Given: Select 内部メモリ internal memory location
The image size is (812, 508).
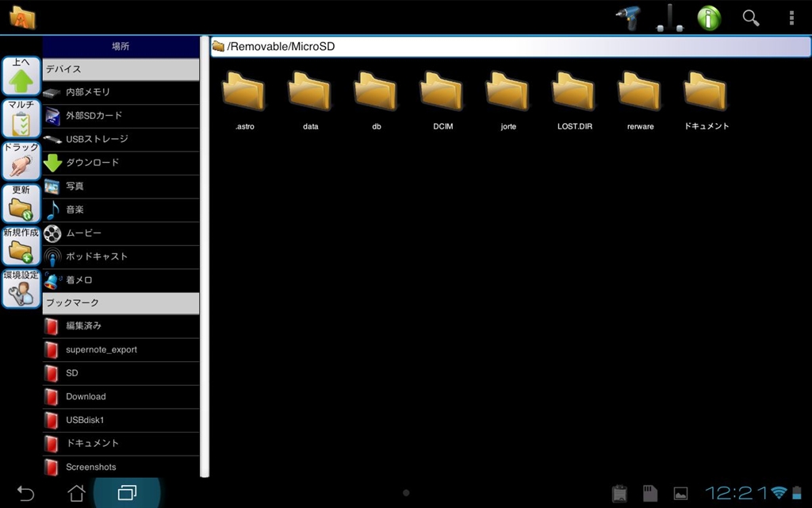Looking at the screenshot, I should [121, 92].
